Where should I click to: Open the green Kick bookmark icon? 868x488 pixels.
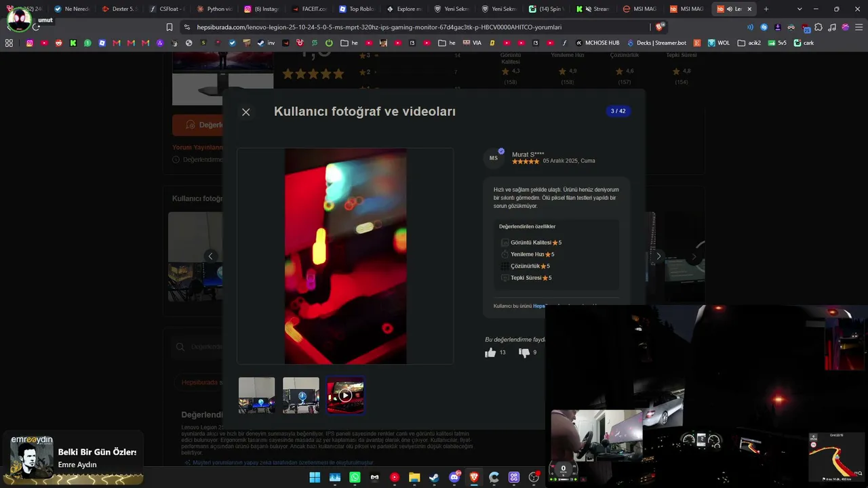[x=73, y=43]
